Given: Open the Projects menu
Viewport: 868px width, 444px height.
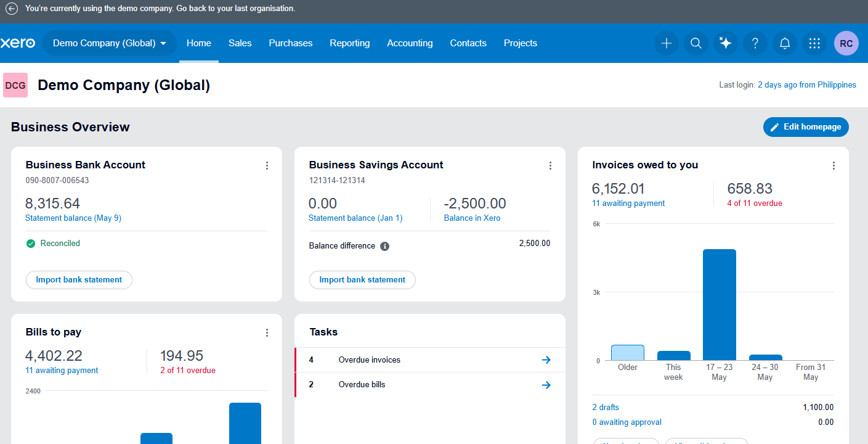Looking at the screenshot, I should click(521, 43).
